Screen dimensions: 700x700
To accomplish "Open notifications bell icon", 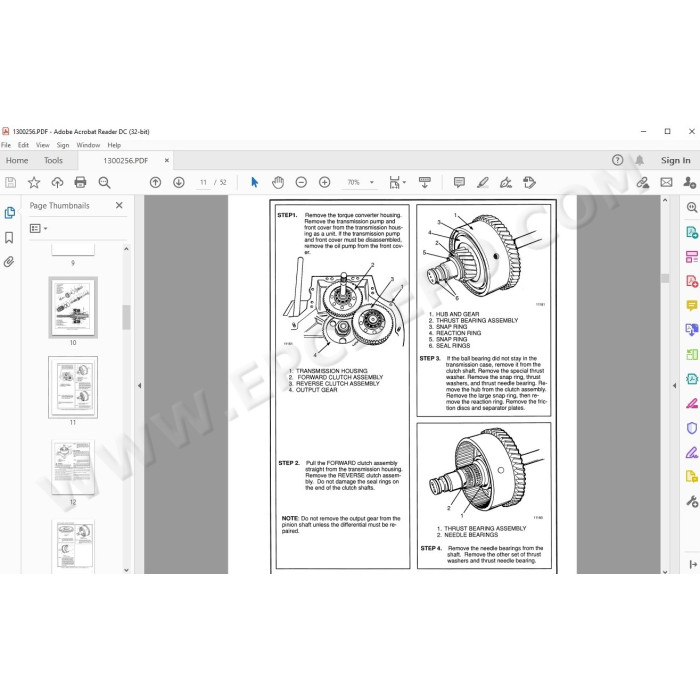I will tap(640, 160).
